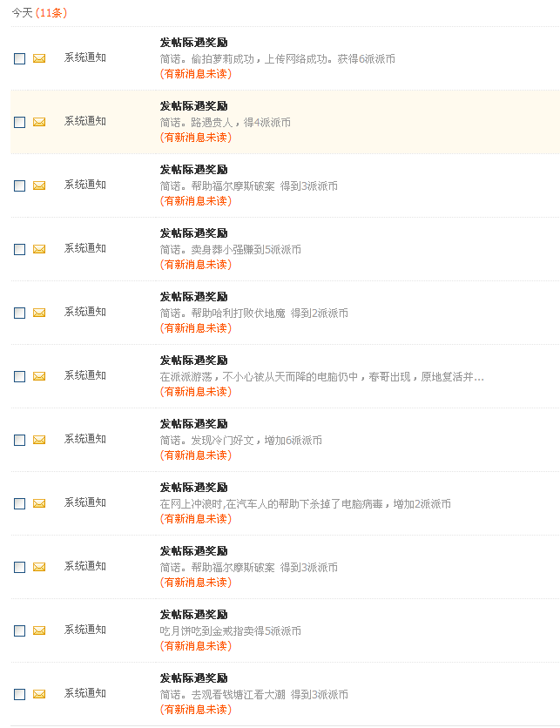Click unread notice under 卖身葬小强 message
560x728 pixels.
pyautogui.click(x=195, y=265)
